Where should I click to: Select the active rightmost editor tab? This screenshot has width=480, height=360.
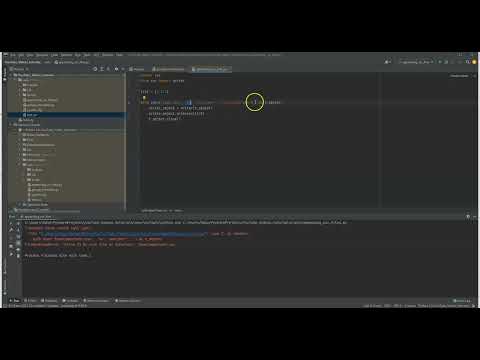[x=211, y=69]
